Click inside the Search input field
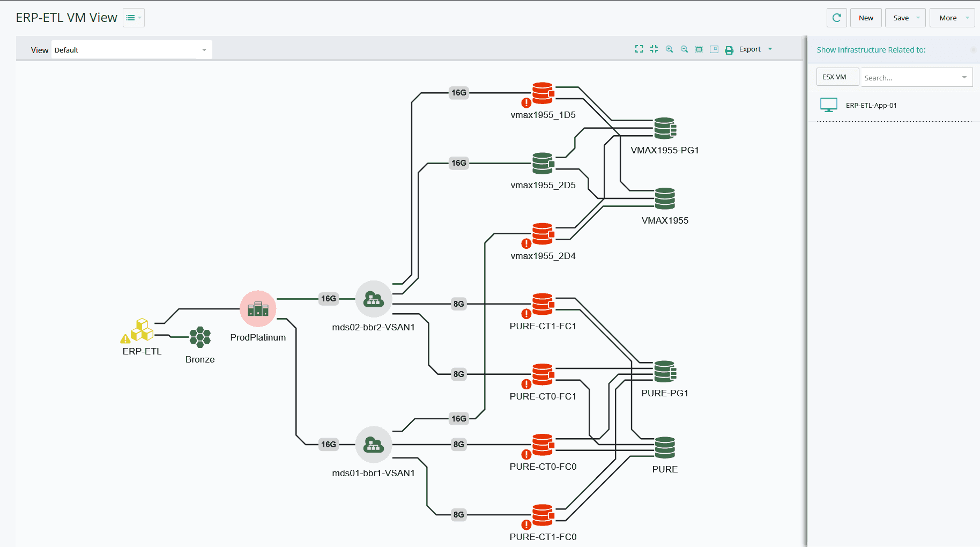Screen dimensions: 980x547 (910, 78)
